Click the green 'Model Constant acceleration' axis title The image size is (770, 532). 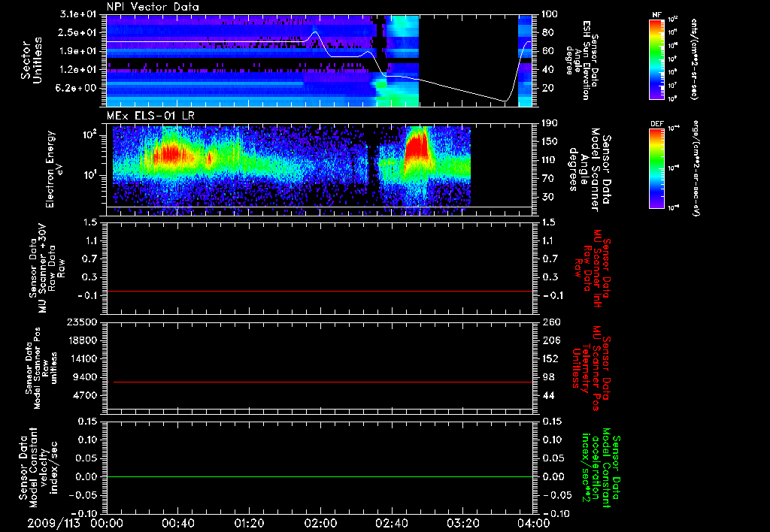601,468
